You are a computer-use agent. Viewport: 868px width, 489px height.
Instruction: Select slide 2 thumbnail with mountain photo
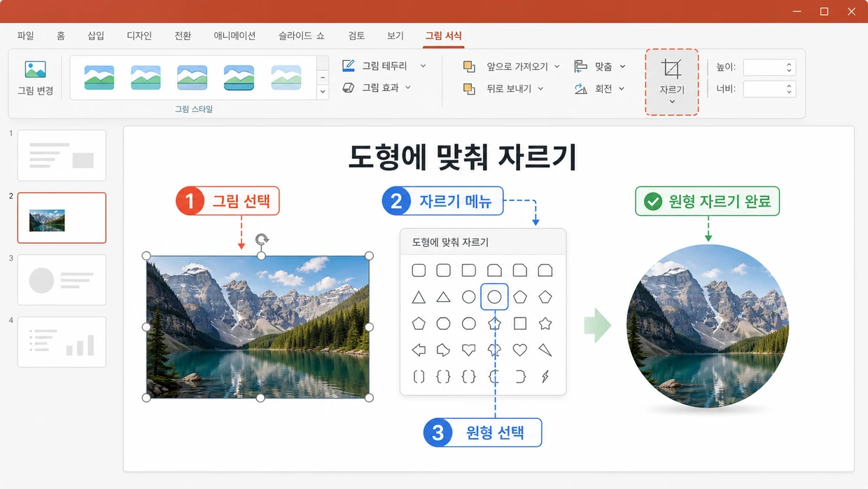(62, 218)
